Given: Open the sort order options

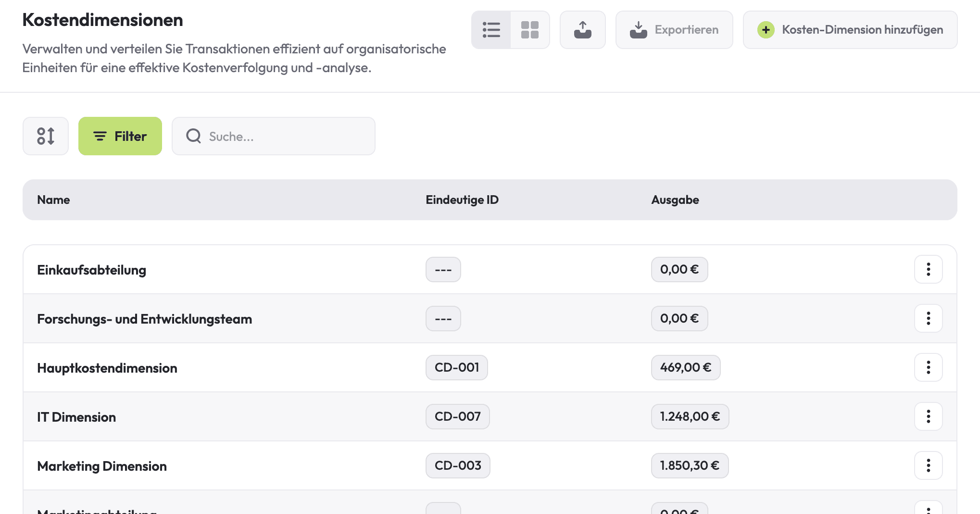Looking at the screenshot, I should tap(46, 136).
